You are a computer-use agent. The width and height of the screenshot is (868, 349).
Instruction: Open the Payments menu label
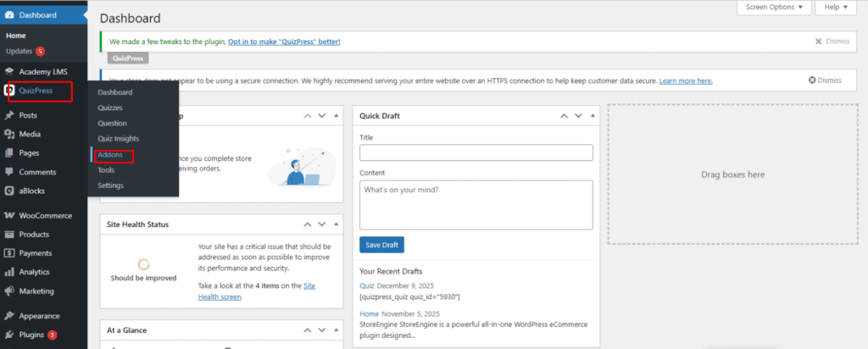point(36,253)
